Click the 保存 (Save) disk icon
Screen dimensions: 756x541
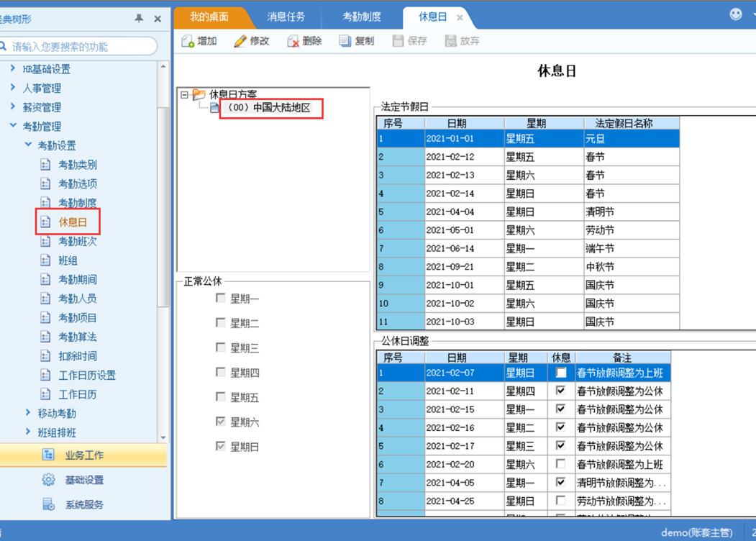pos(398,41)
